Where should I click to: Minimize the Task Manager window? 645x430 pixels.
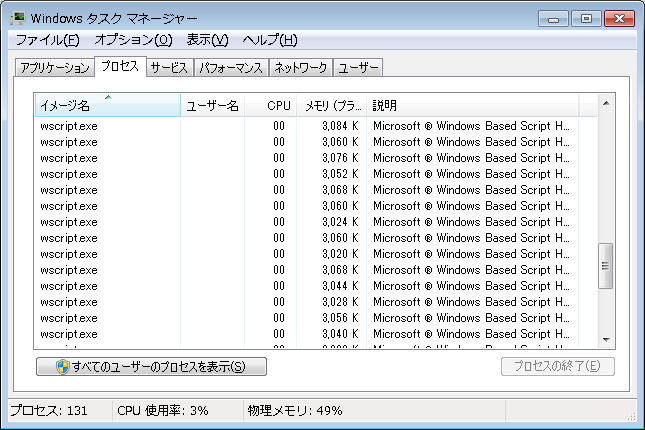(553, 19)
